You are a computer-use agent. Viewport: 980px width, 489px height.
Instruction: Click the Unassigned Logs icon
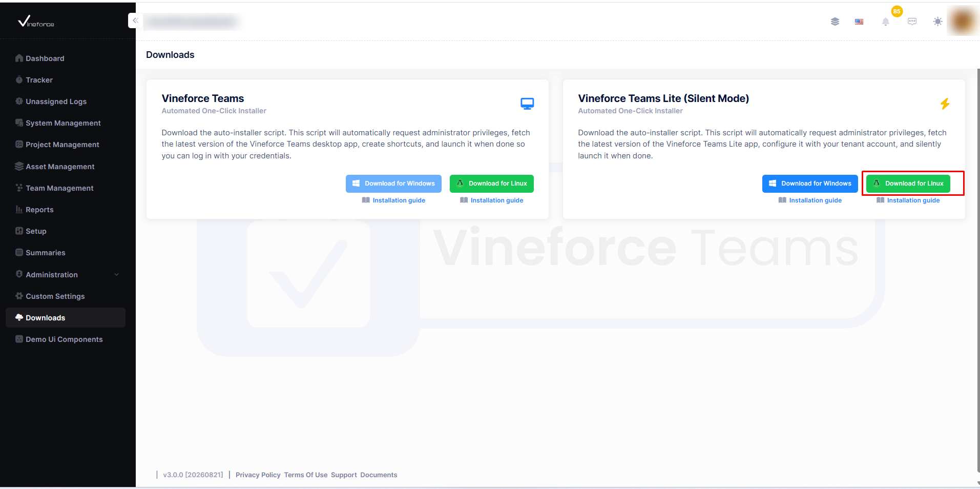(x=19, y=101)
